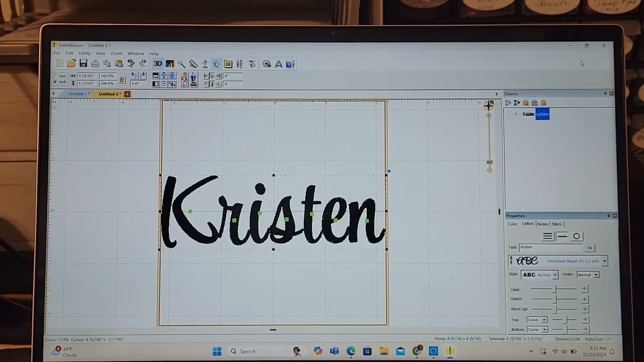
Task: Close the Untitled 2 tab with red X
Action: 127,94
